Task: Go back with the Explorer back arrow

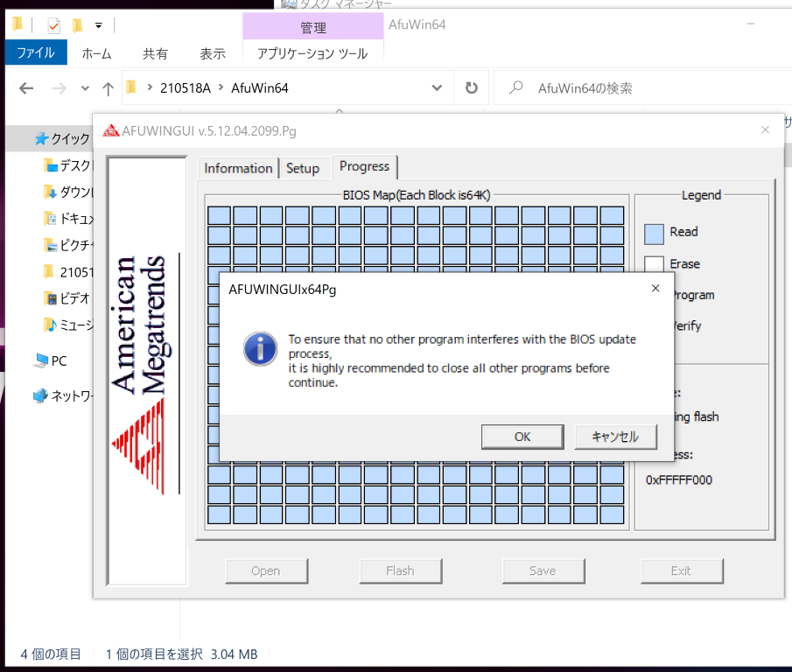Action: point(26,89)
